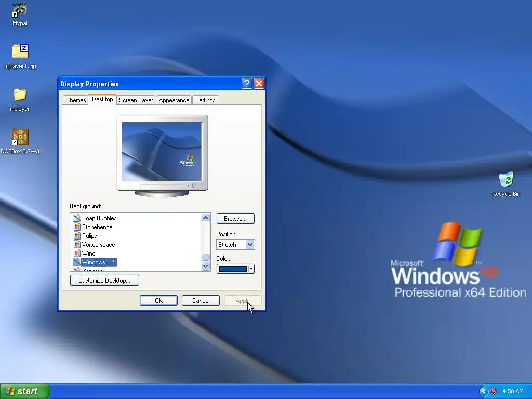Switch to the Settings tab
Viewport: 532px width, 399px height.
tap(205, 100)
